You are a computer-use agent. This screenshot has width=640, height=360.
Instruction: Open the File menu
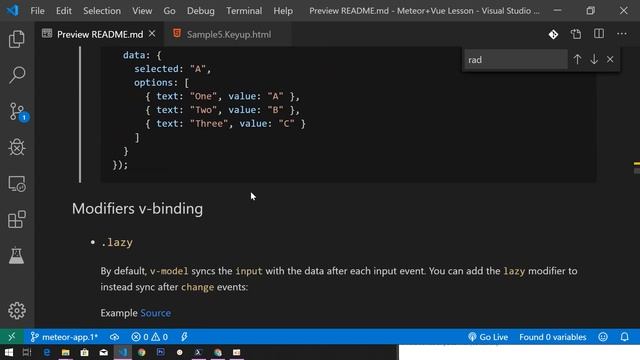pos(38,11)
